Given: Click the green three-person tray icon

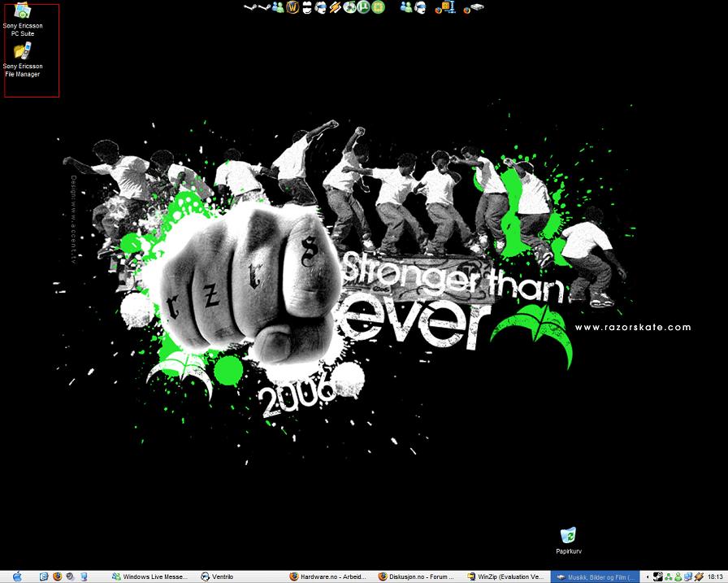Looking at the screenshot, I should [668, 576].
